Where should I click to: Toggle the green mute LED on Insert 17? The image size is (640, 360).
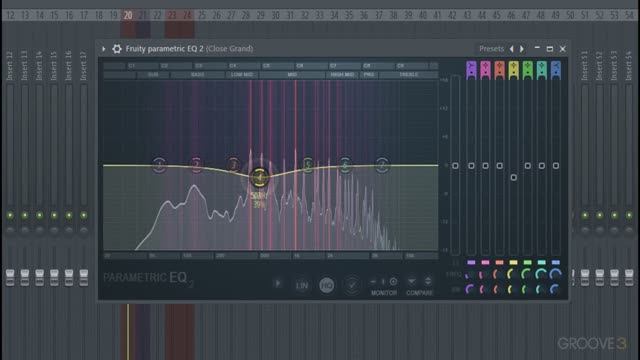click(x=84, y=215)
